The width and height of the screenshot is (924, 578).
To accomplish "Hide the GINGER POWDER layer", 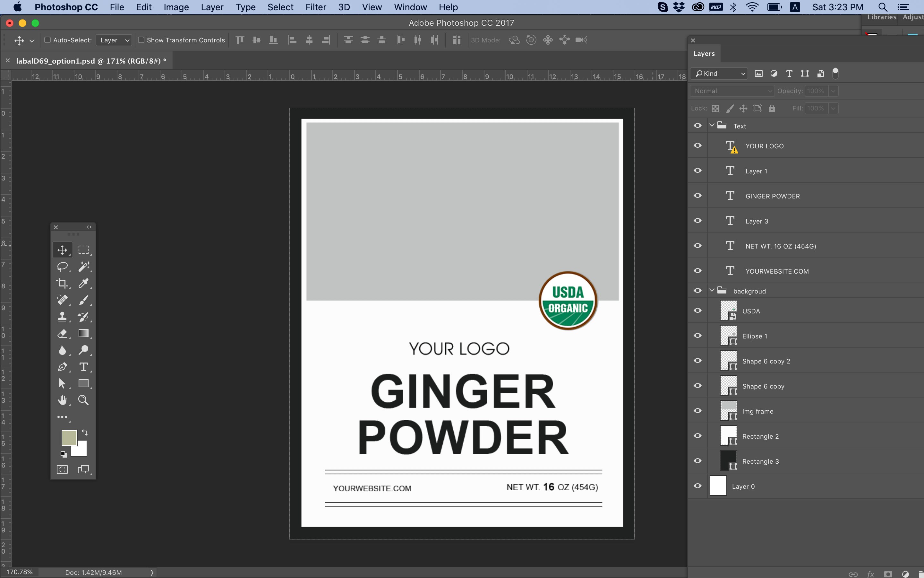I will tap(697, 196).
